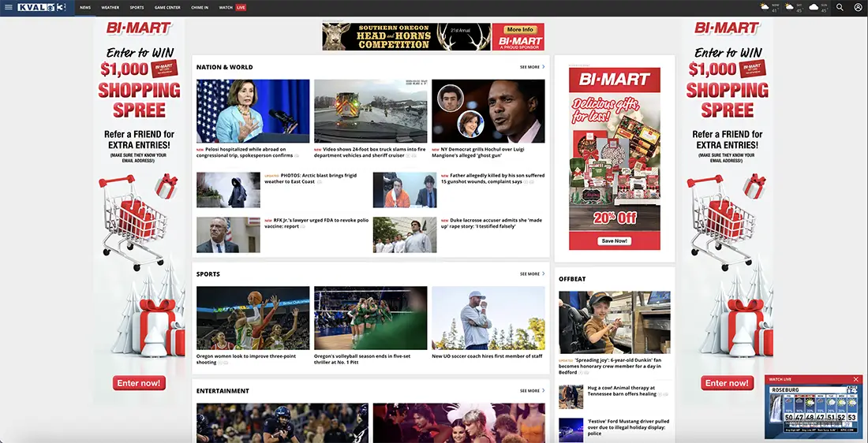868x443 pixels.
Task: Open Dunkin' fan story thumbnail
Action: pos(615,322)
